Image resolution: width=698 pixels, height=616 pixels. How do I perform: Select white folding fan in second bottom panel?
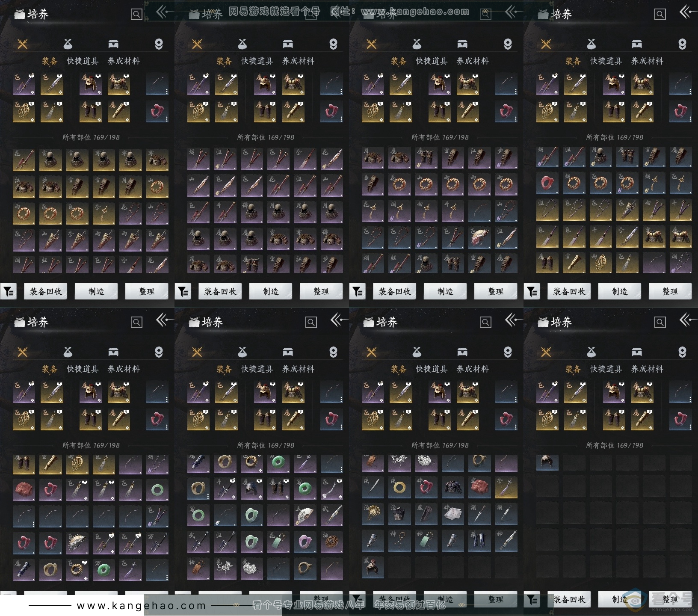click(x=305, y=516)
